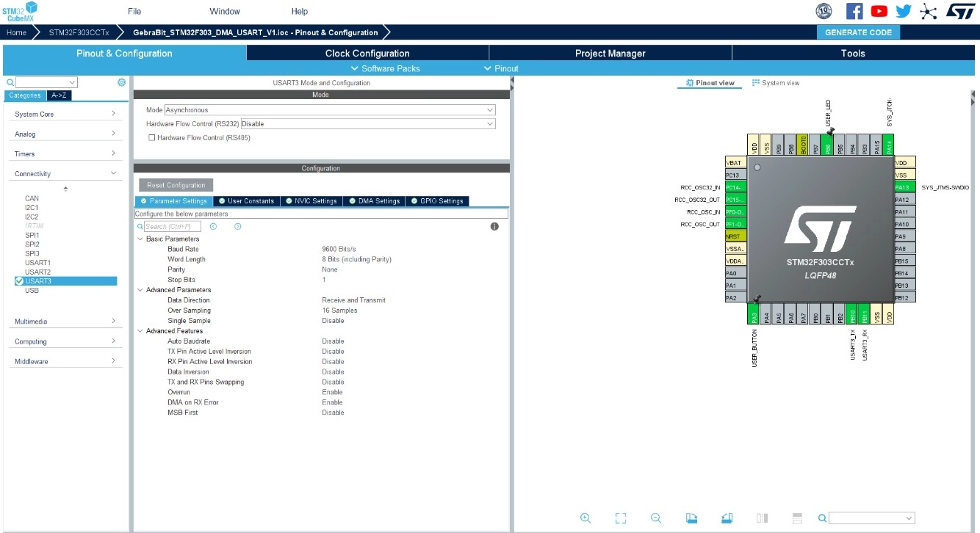This screenshot has width=980, height=533.
Task: Toggle the USART3 checkmark in peripheral list
Action: pos(19,281)
